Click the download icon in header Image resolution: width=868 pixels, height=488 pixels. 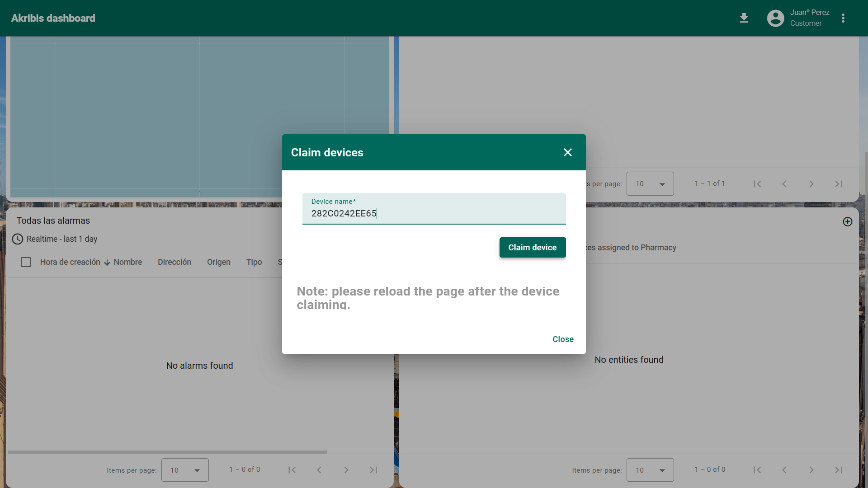[744, 18]
